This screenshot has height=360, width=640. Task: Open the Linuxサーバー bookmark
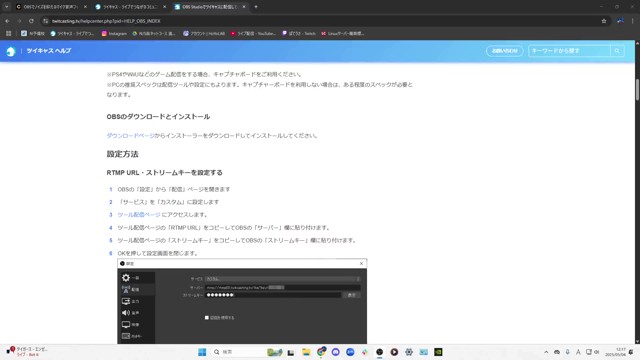coord(342,33)
